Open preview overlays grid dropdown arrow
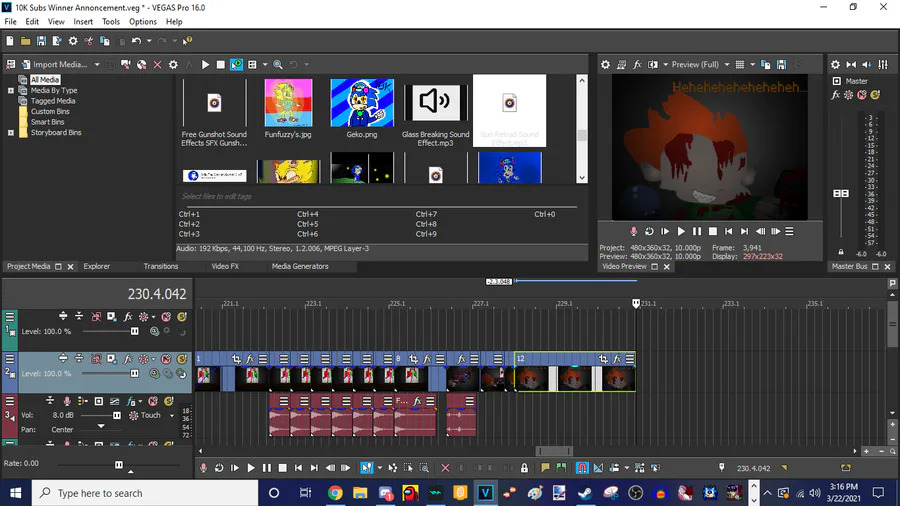 tap(752, 65)
